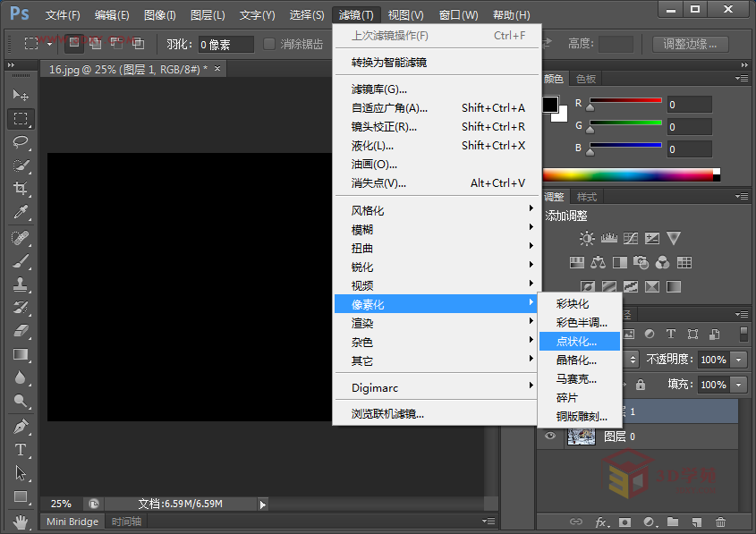Enable the 消除锯齿 anti-alias checkbox

[268, 44]
